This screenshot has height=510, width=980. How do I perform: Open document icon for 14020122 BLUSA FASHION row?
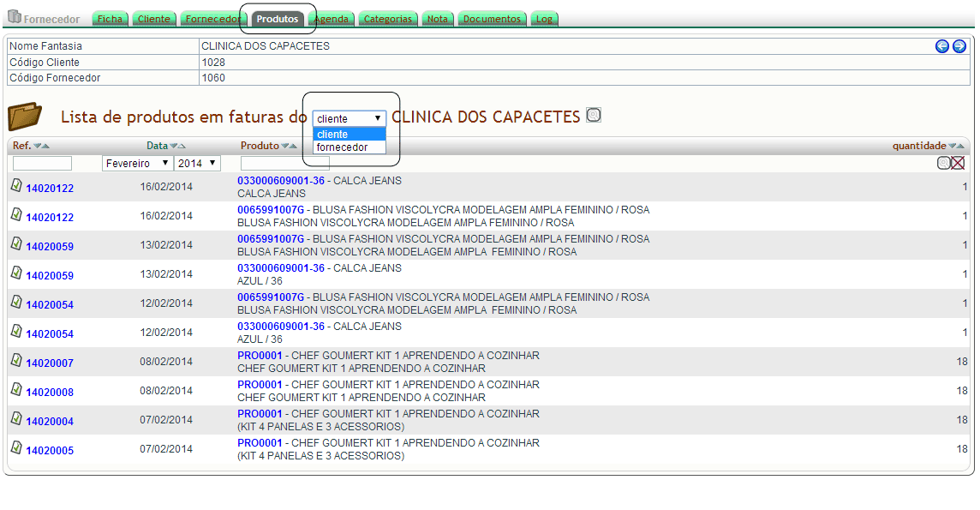[x=16, y=214]
